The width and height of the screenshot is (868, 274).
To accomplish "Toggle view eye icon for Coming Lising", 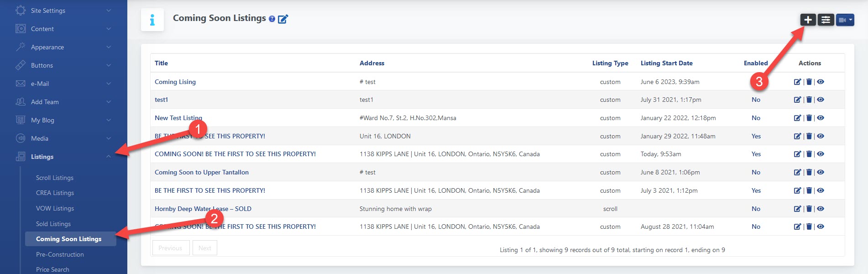I will pyautogui.click(x=821, y=82).
